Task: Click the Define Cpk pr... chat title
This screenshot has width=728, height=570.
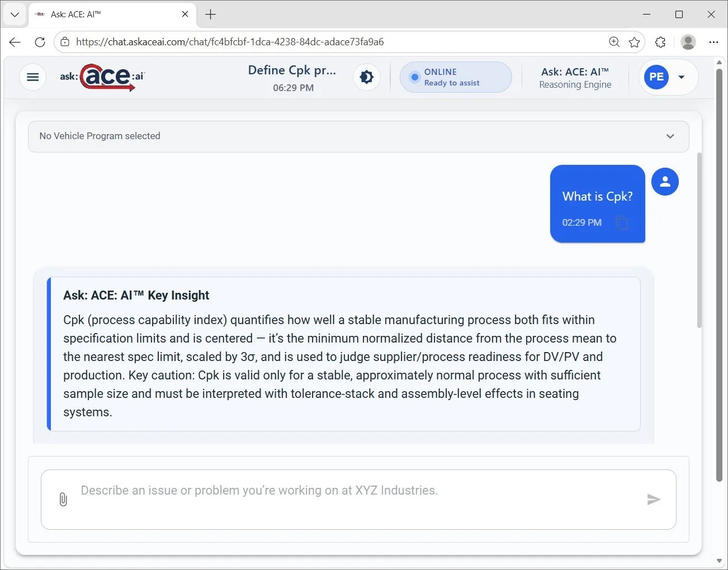Action: (x=292, y=70)
